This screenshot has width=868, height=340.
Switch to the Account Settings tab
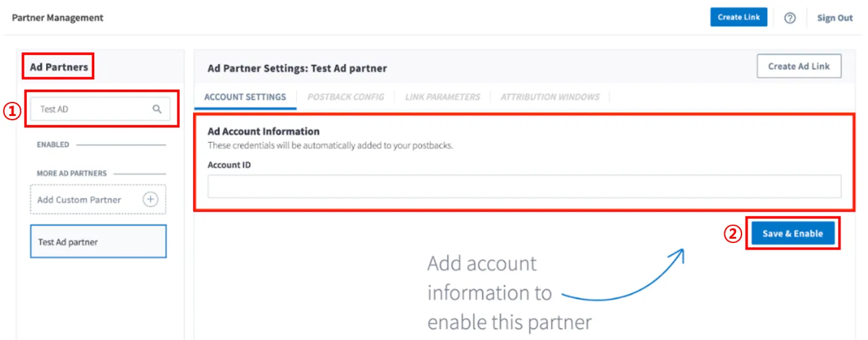(x=245, y=96)
